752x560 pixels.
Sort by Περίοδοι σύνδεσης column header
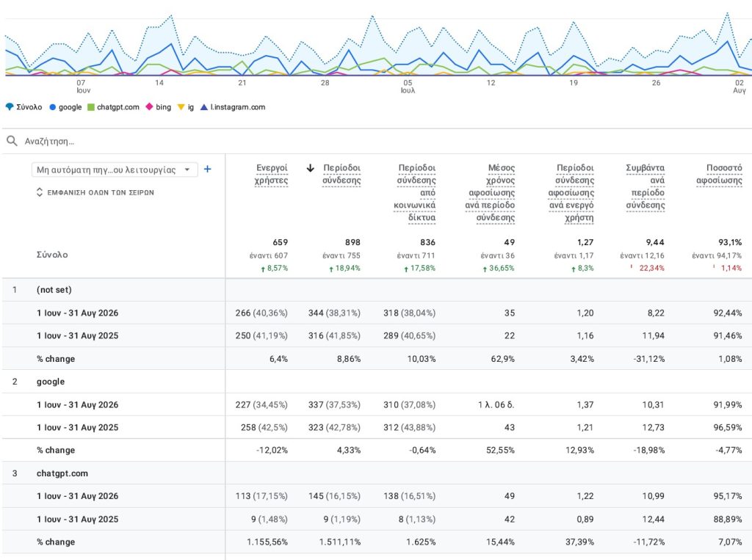341,174
